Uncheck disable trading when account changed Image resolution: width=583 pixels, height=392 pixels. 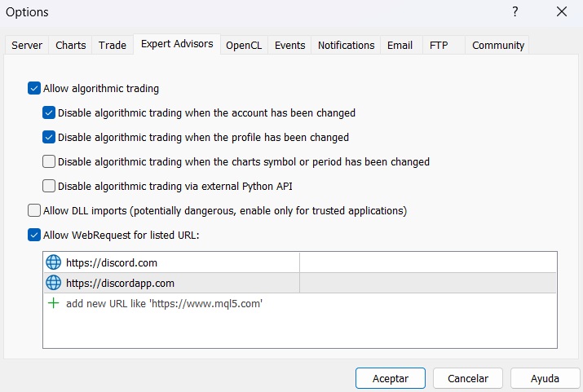click(x=50, y=113)
